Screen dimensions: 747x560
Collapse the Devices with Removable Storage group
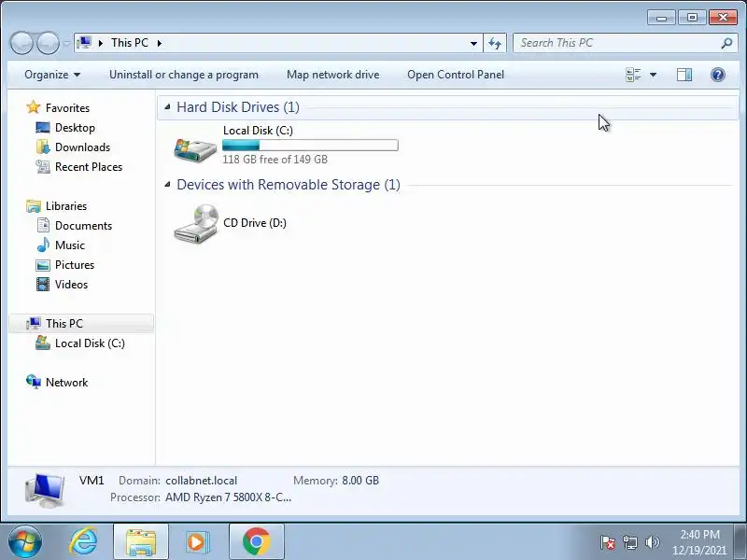pyautogui.click(x=167, y=184)
